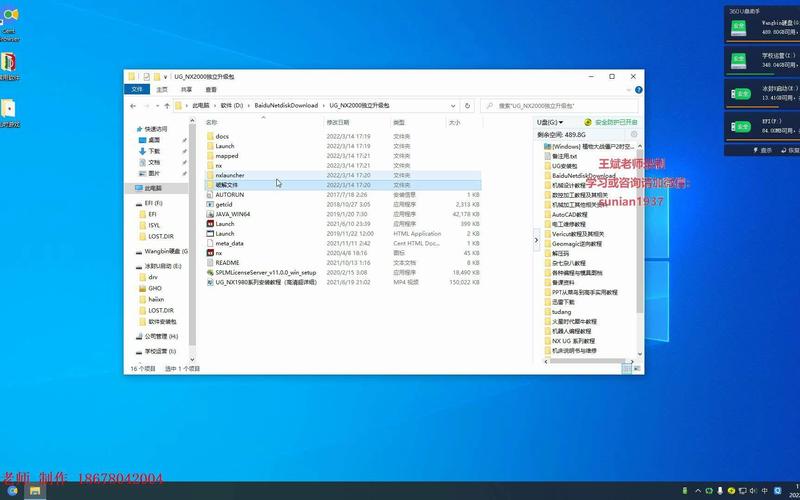Click the green EFI (F:) USB drive icon
Screen dimensions: 800x500
[740, 127]
